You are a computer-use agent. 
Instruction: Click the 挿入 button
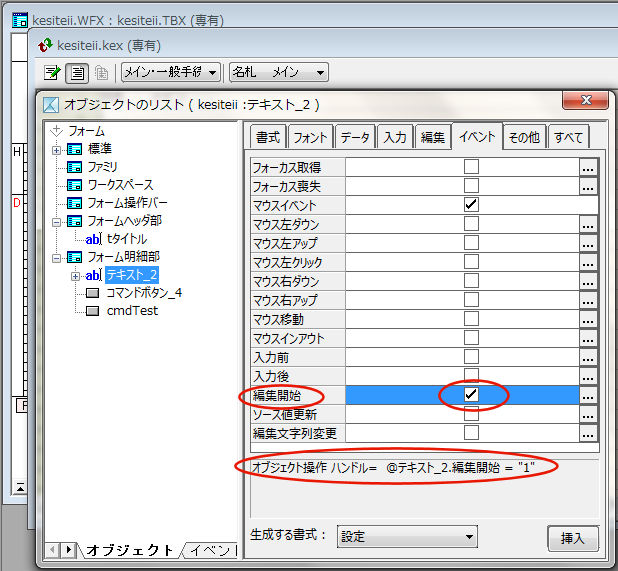(x=572, y=538)
